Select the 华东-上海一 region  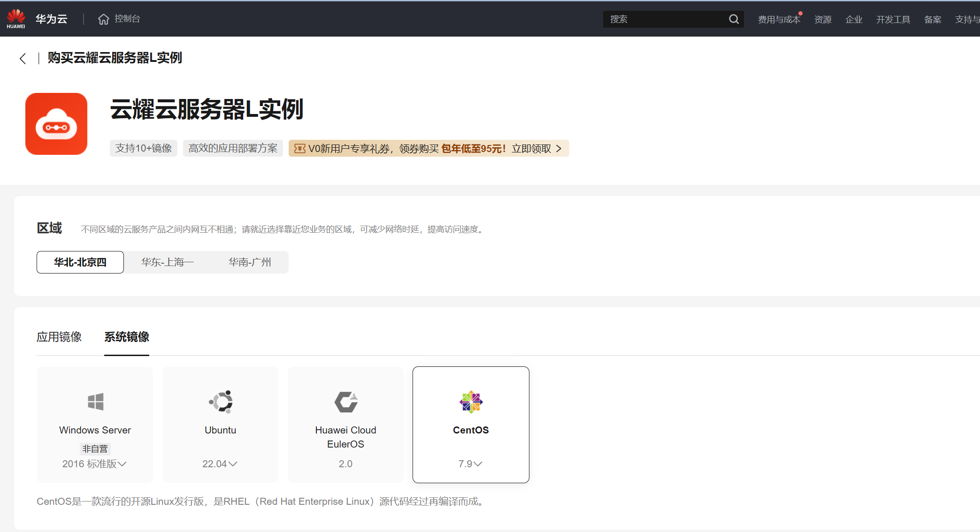[x=167, y=262]
